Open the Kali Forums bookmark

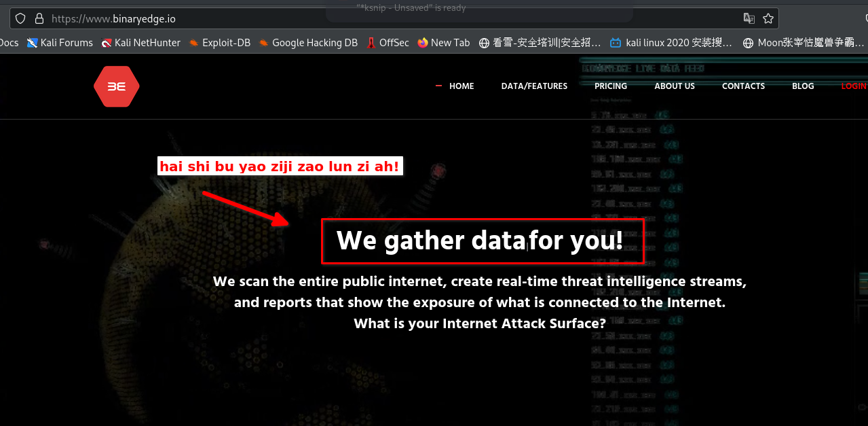click(60, 43)
